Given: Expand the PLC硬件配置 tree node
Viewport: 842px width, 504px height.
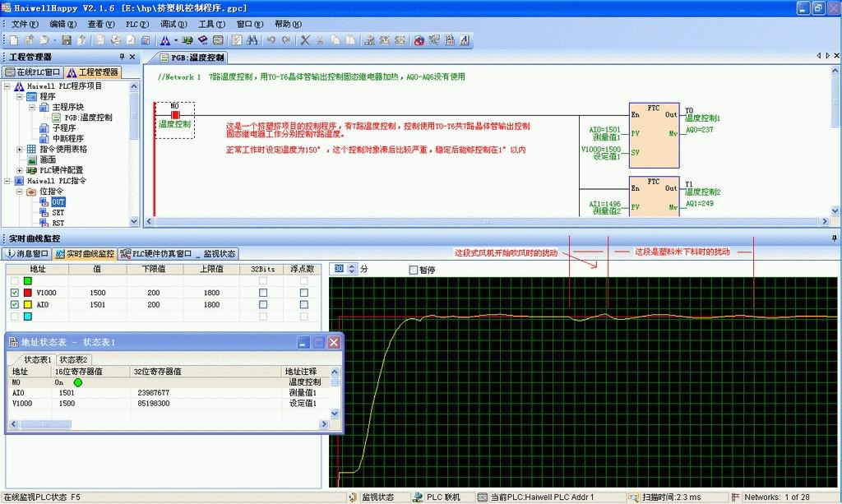Looking at the screenshot, I should (x=20, y=170).
